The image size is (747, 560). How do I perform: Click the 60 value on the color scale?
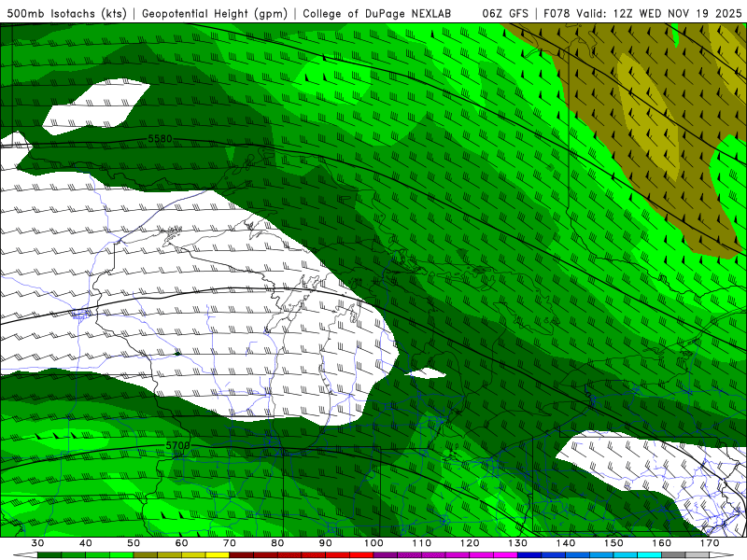[181, 543]
